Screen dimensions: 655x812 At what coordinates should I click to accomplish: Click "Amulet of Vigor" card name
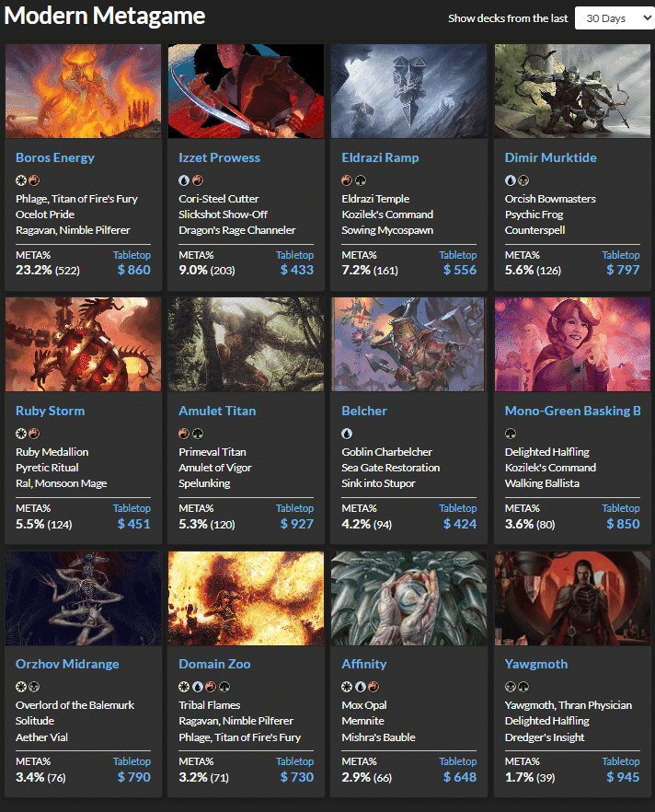pyautogui.click(x=215, y=468)
